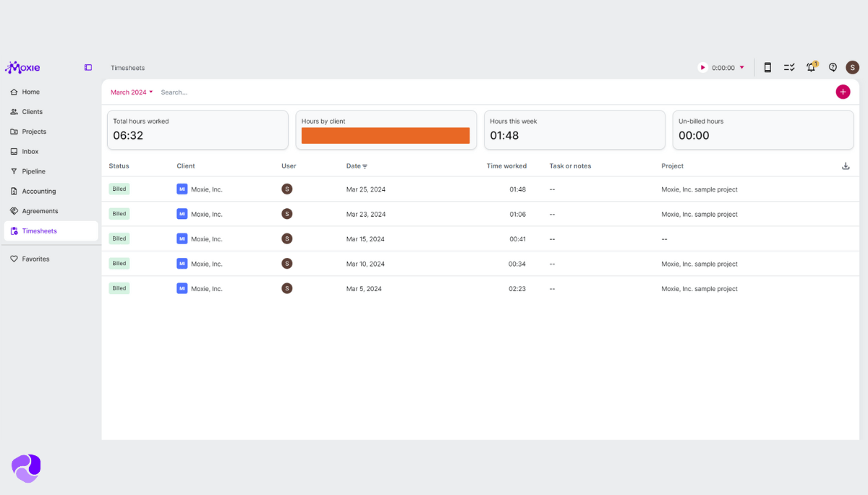This screenshot has height=495, width=868.
Task: Open Projects from the sidebar
Action: 33,132
